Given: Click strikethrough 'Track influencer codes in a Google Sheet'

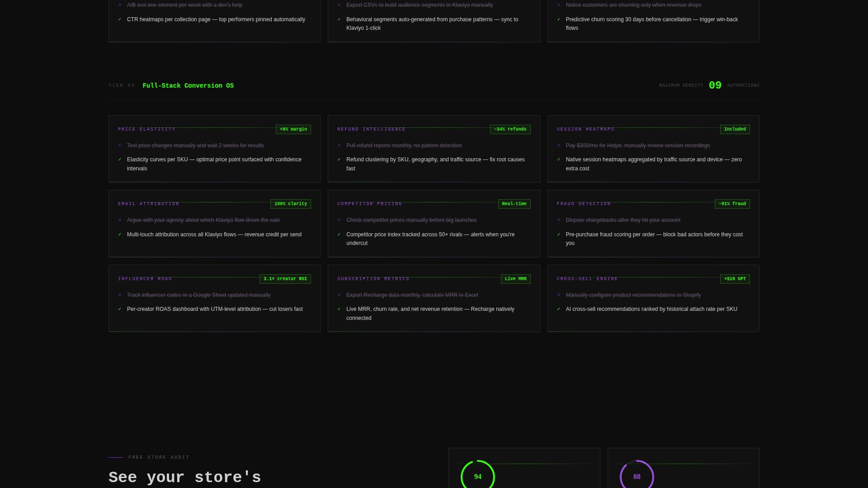Looking at the screenshot, I should pos(199,295).
